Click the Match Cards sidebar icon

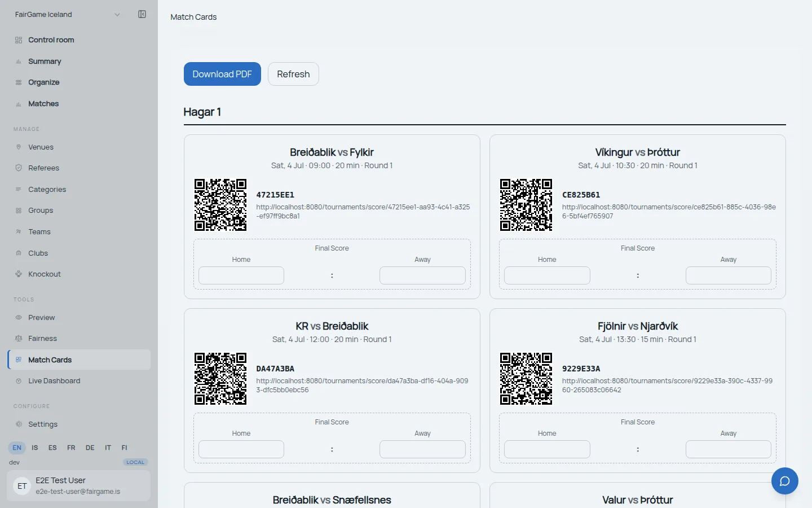click(x=19, y=360)
